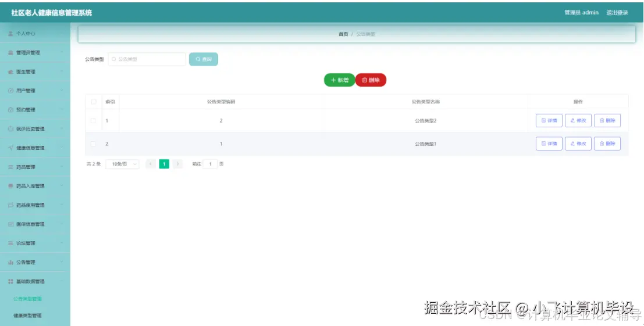Click the 管理员管理 sidebar icon
Viewport: 644px width, 326px height.
(x=10, y=52)
